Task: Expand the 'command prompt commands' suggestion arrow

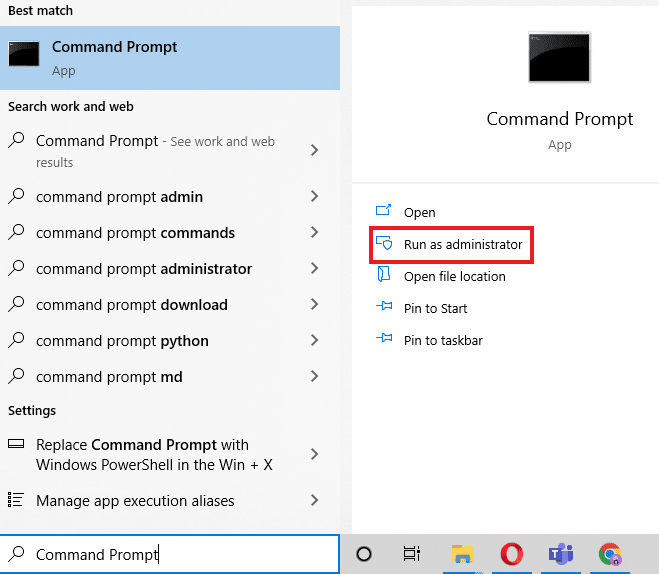Action: (314, 232)
